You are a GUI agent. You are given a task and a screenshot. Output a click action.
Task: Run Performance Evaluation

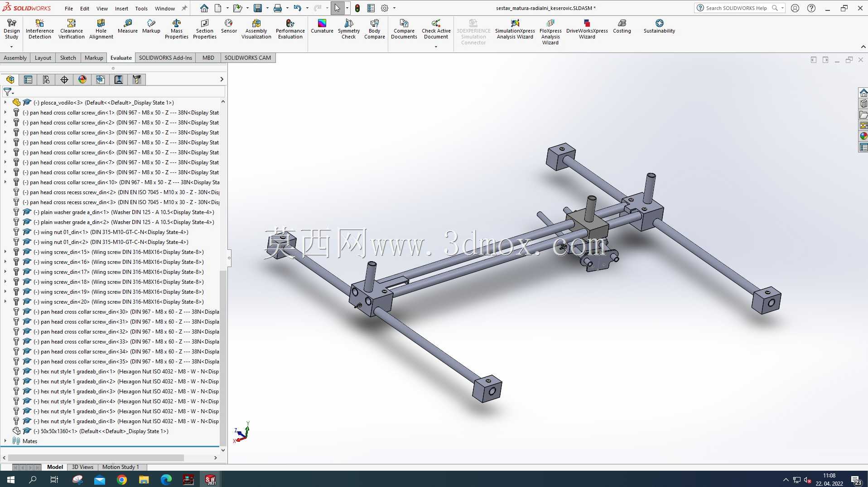click(290, 29)
